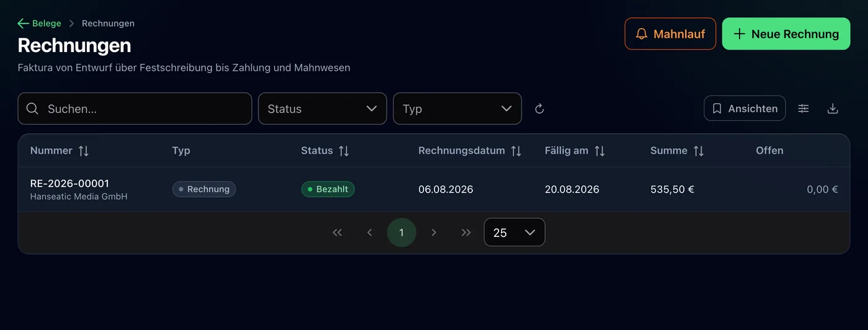Click the download export icon
This screenshot has height=330, width=868.
[833, 109]
